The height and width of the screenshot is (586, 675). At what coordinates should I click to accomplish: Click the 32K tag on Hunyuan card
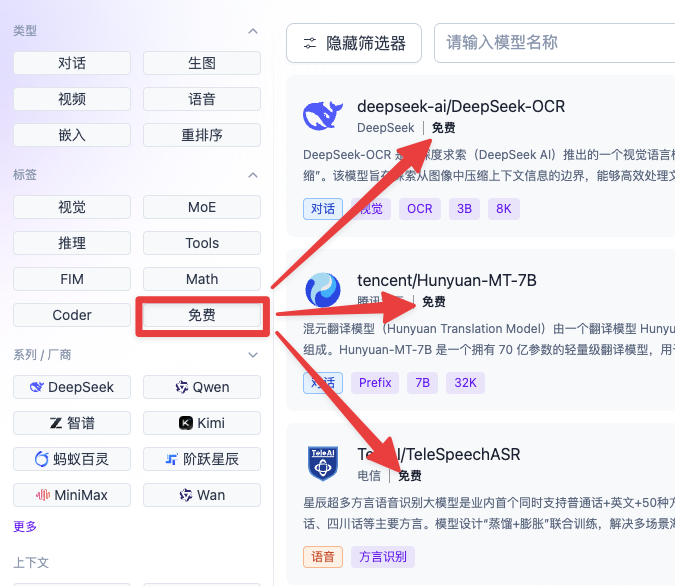point(465,383)
